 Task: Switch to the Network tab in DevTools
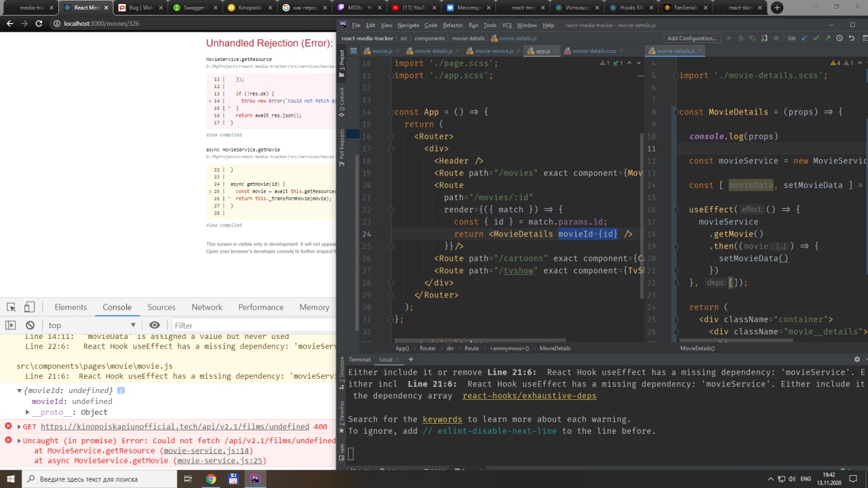click(x=207, y=307)
